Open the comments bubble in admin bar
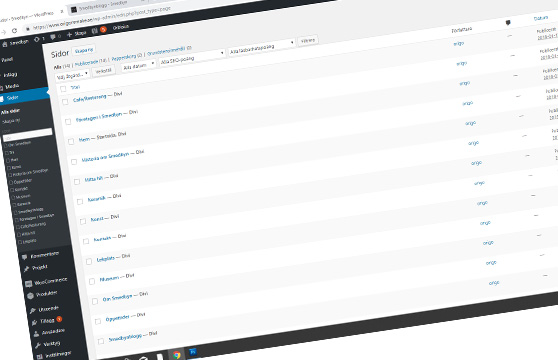 click(x=53, y=37)
